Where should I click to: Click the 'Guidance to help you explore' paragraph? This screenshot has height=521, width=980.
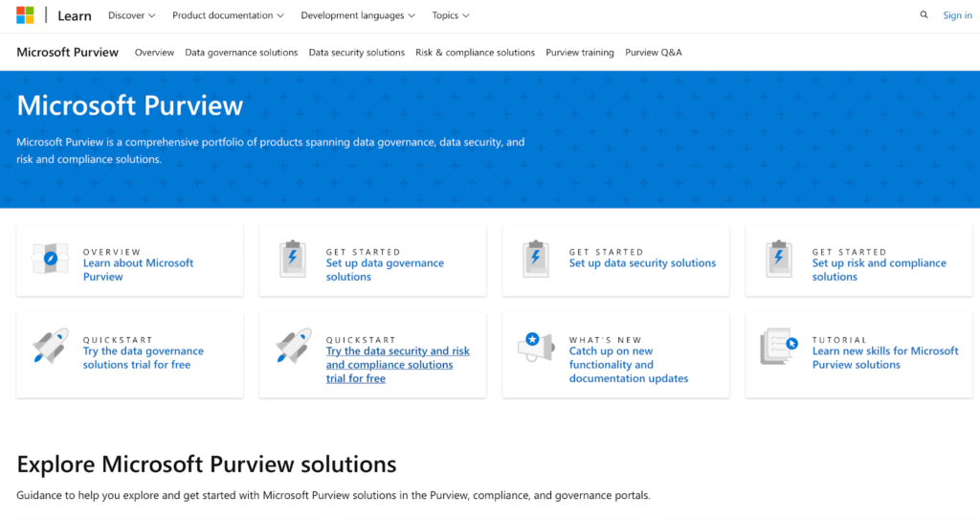tap(333, 495)
